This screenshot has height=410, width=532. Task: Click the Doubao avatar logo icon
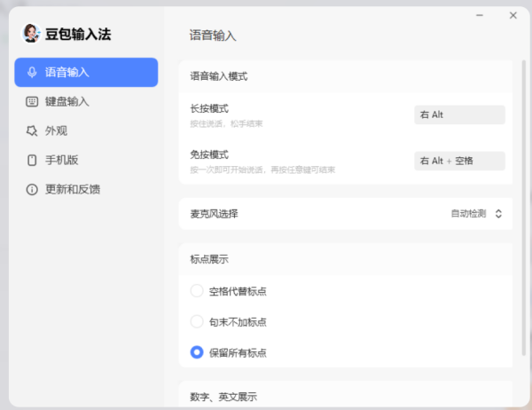tap(31, 34)
